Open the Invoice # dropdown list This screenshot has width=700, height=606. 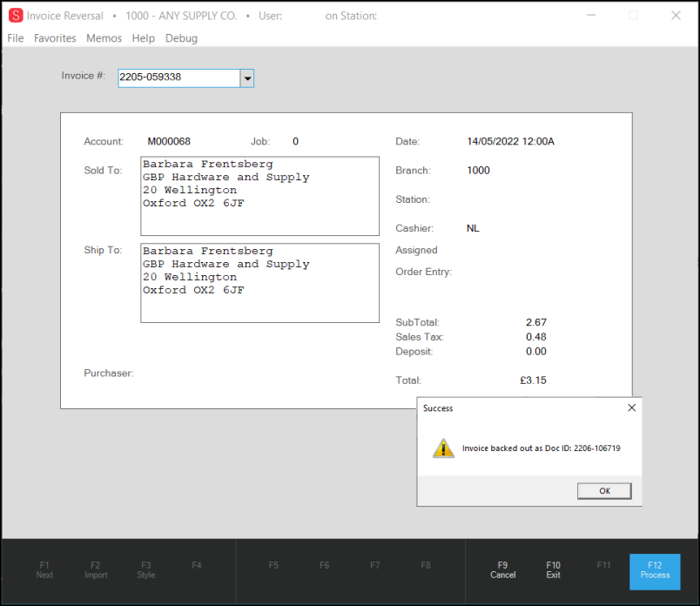246,77
